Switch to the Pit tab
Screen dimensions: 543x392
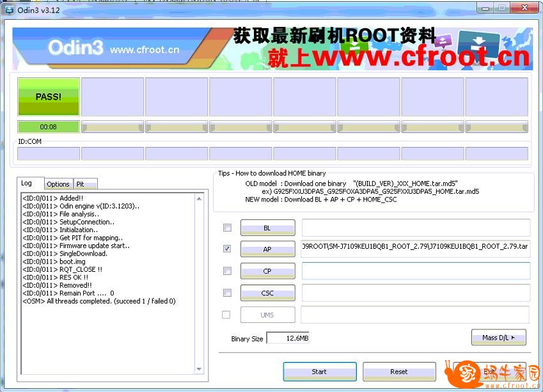pos(85,184)
